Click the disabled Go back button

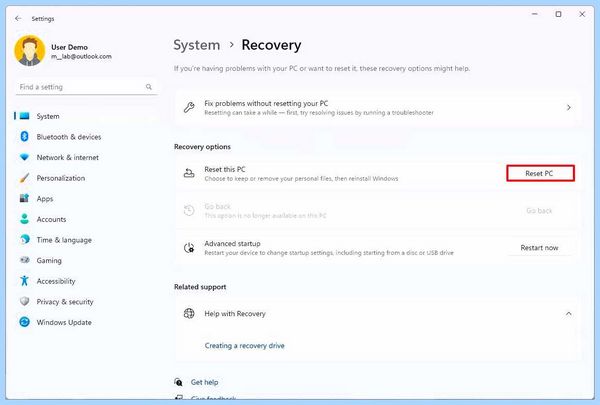click(539, 211)
